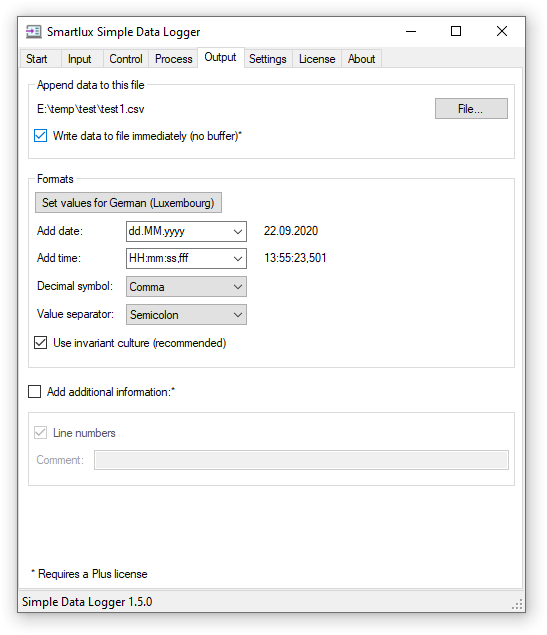Open the Value separator Semicolon dropdown
This screenshot has height=635, width=547.
pos(186,315)
